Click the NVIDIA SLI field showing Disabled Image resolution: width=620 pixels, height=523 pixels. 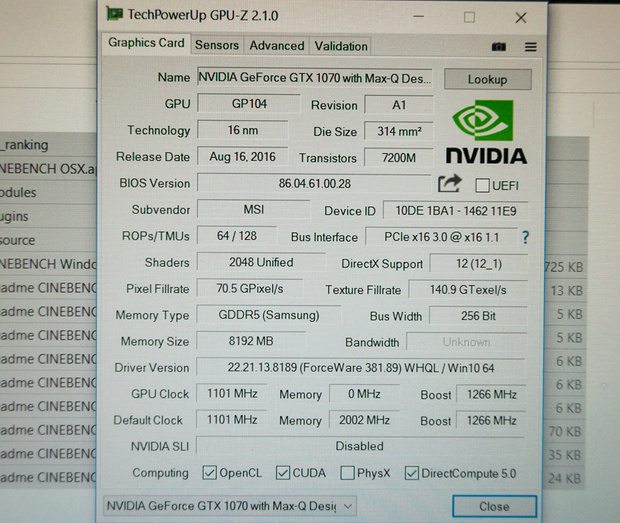click(360, 446)
